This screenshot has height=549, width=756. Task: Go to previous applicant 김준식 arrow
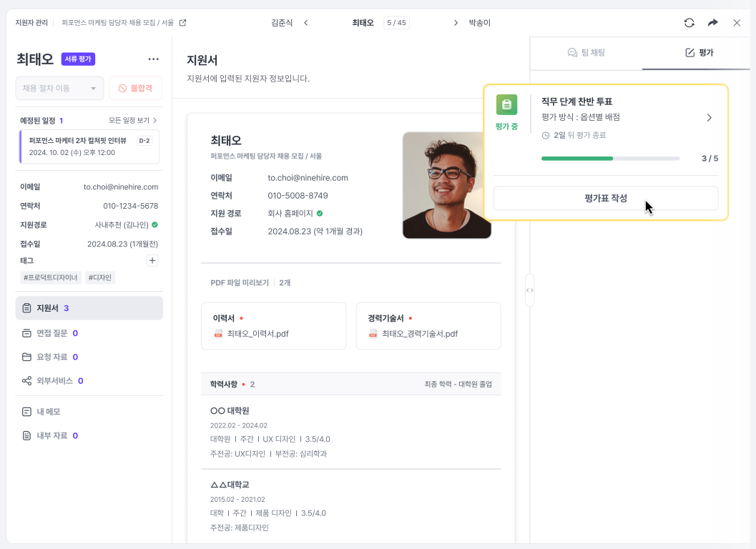[305, 23]
